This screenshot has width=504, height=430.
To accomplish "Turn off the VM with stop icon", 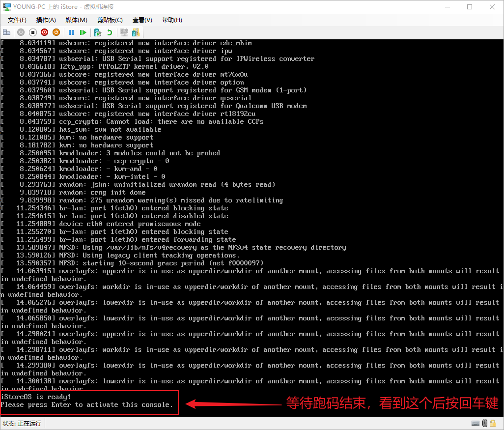I will click(33, 32).
